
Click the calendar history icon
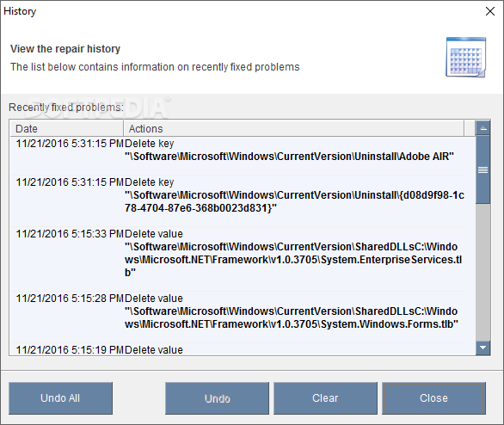click(466, 58)
